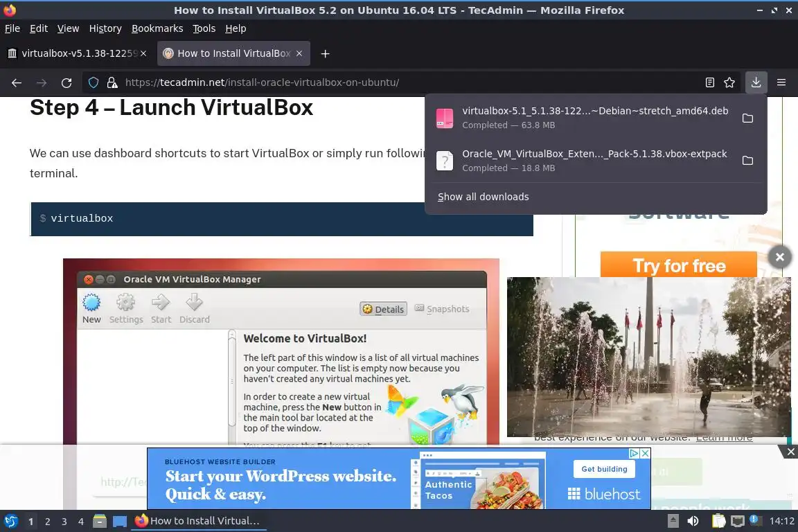Viewport: 798px width, 532px height.
Task: Click the fountain video ad thumbnail
Action: click(649, 357)
